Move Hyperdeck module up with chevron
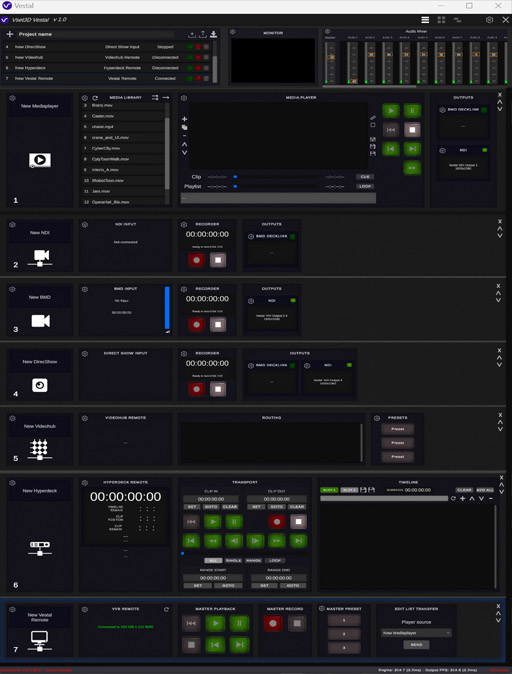 click(501, 484)
